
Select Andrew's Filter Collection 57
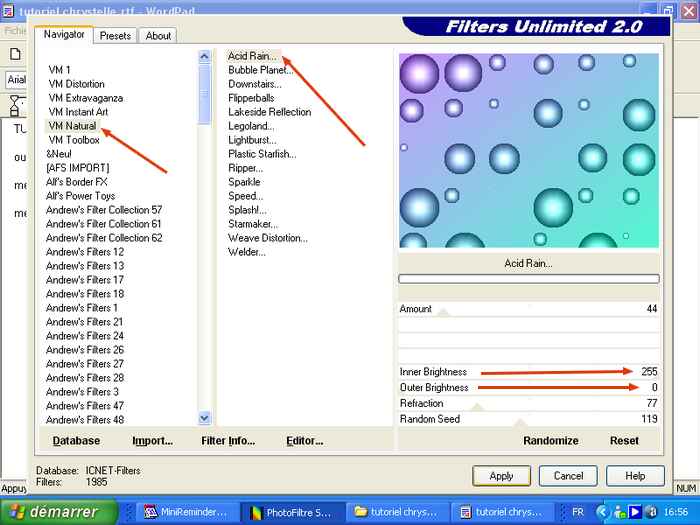104,210
